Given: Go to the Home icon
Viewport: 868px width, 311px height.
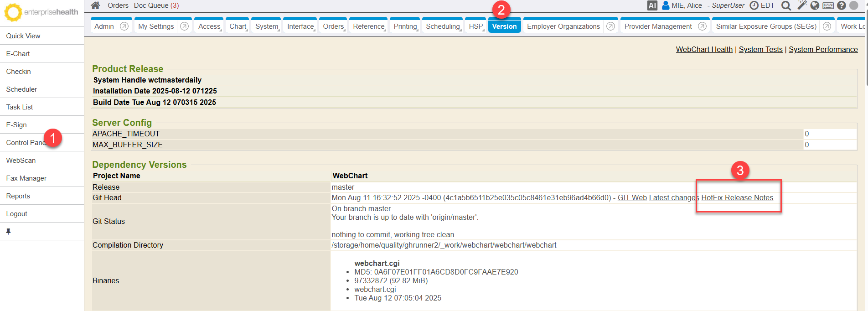Looking at the screenshot, I should point(95,5).
